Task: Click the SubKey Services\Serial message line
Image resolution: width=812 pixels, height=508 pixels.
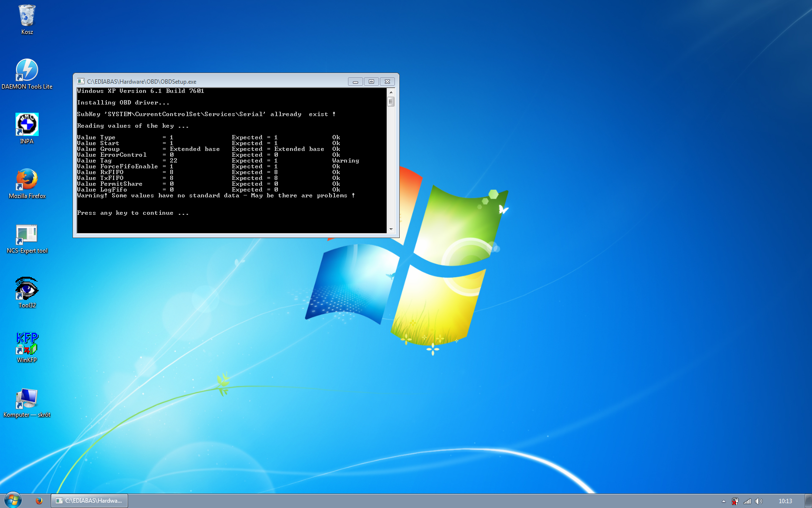Action: [206, 114]
